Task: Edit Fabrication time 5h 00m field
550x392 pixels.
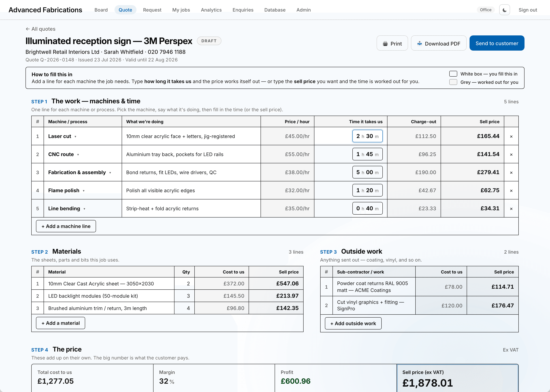Action: [367, 172]
